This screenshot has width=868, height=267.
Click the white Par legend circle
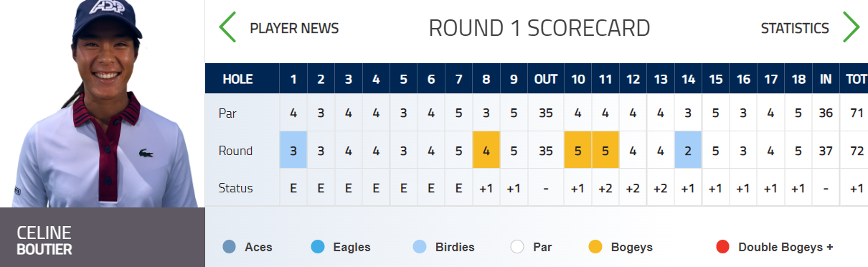click(518, 247)
